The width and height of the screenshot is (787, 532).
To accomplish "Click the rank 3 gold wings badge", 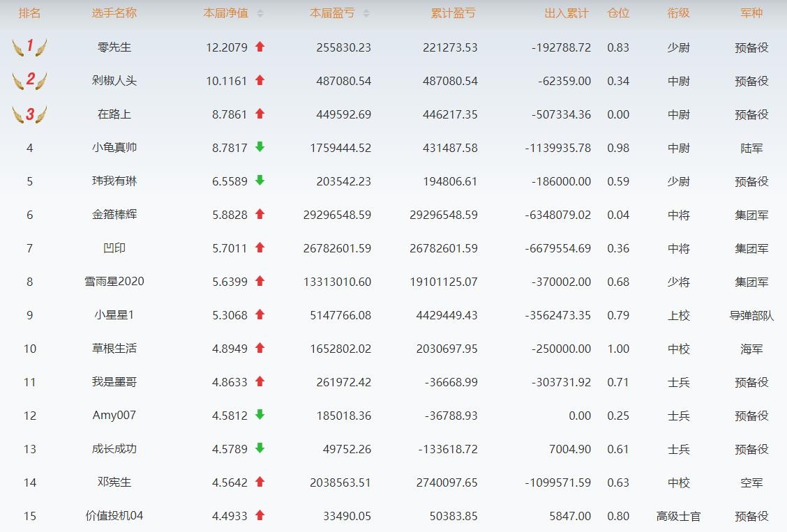I will [29, 114].
